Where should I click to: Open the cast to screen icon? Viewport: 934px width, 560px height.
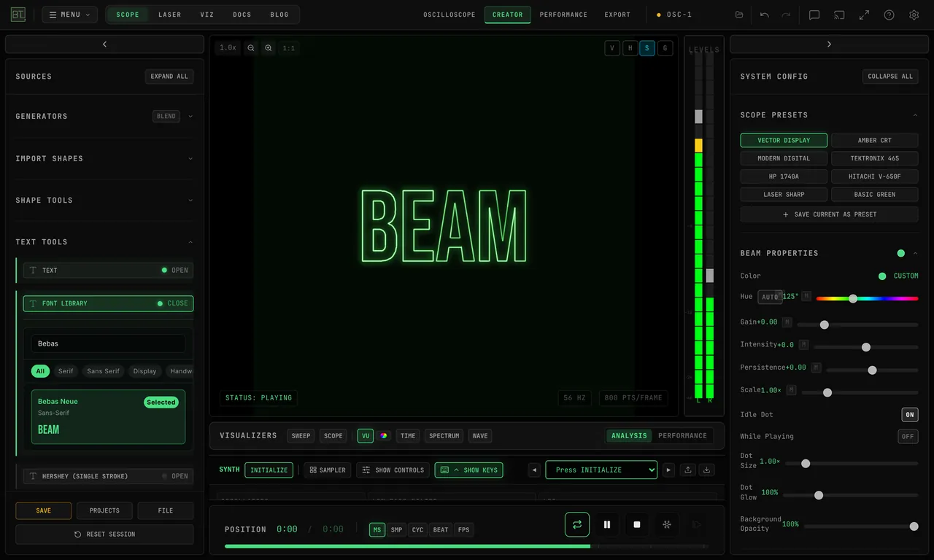[839, 15]
